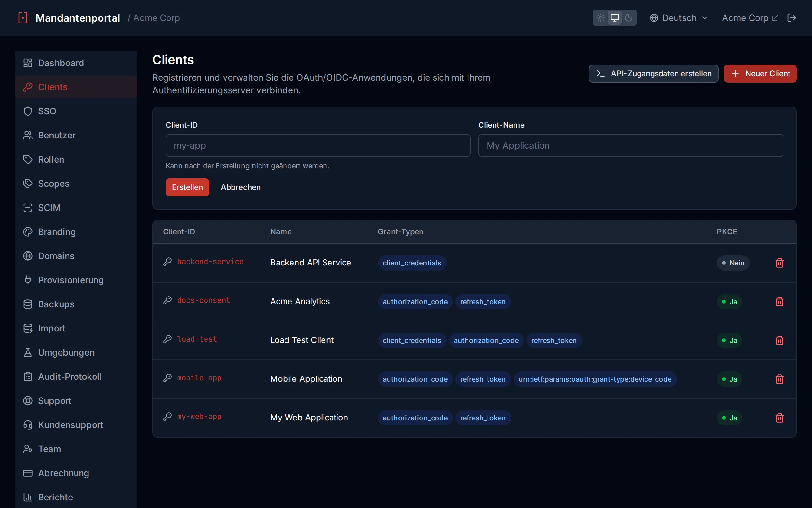
Task: Click the Backend API Service name
Action: 311,263
